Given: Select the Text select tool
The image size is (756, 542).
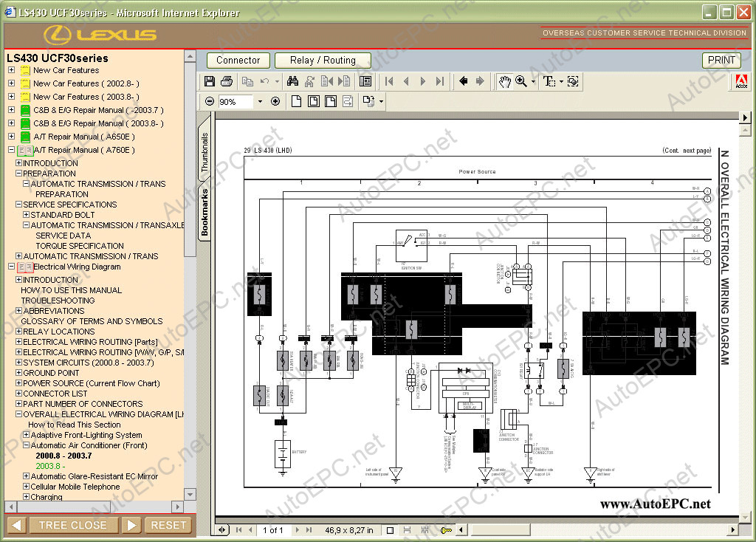Looking at the screenshot, I should pyautogui.click(x=549, y=81).
